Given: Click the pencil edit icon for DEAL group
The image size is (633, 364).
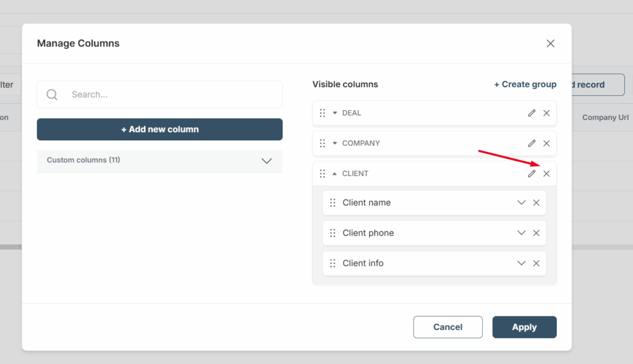Looking at the screenshot, I should (532, 113).
